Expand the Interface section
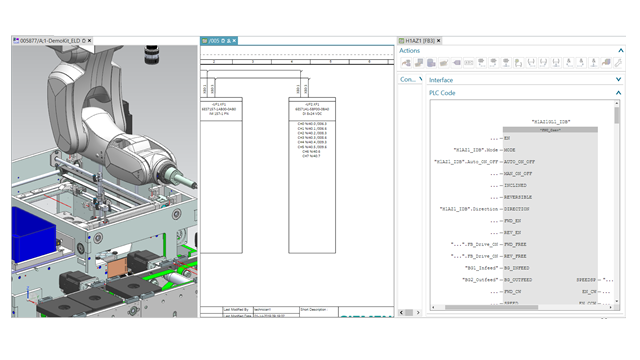The image size is (640, 360). (x=618, y=80)
